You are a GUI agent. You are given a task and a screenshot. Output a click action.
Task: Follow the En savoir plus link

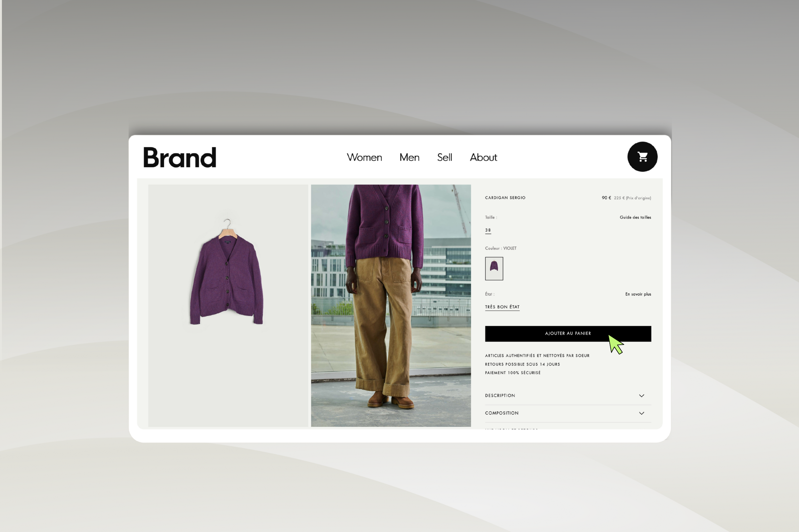pyautogui.click(x=638, y=294)
